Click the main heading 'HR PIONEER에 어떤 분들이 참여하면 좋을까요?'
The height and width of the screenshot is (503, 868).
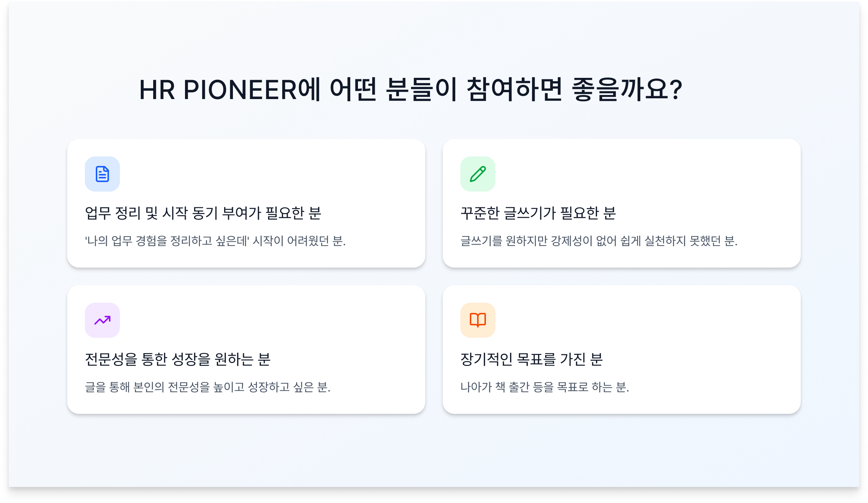pyautogui.click(x=410, y=90)
